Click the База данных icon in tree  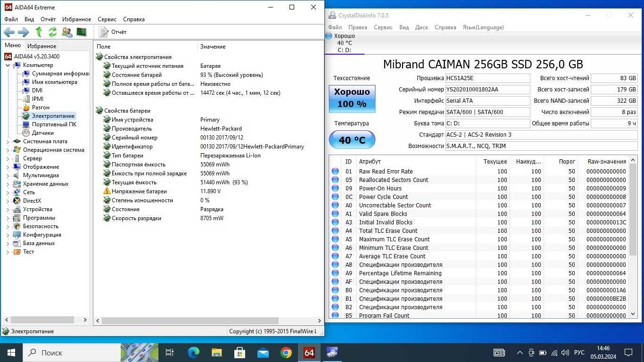pos(17,243)
